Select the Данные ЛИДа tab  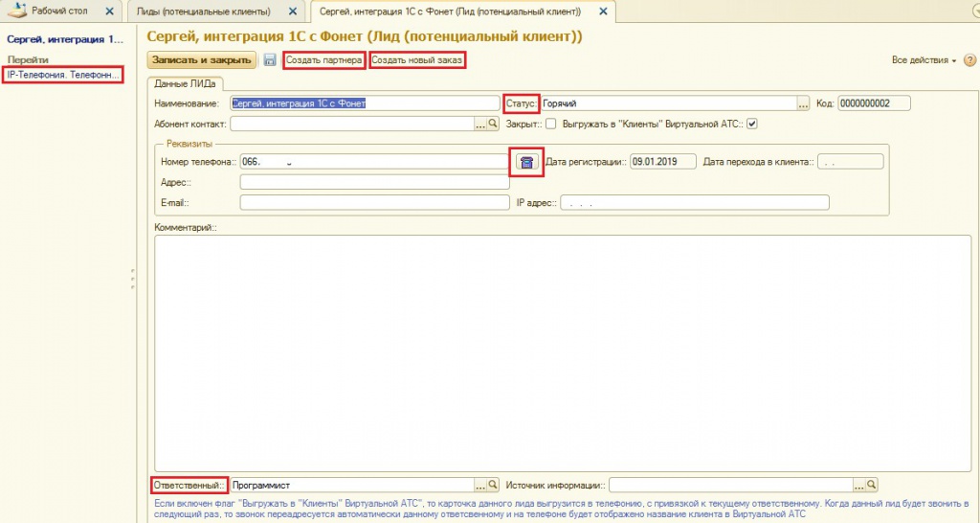[x=185, y=83]
